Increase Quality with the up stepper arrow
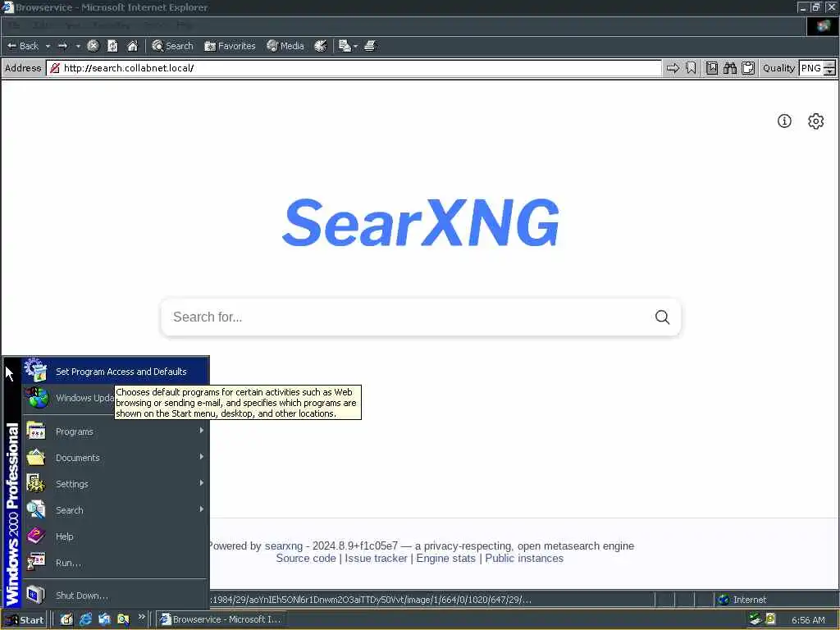Image resolution: width=840 pixels, height=630 pixels. point(830,65)
